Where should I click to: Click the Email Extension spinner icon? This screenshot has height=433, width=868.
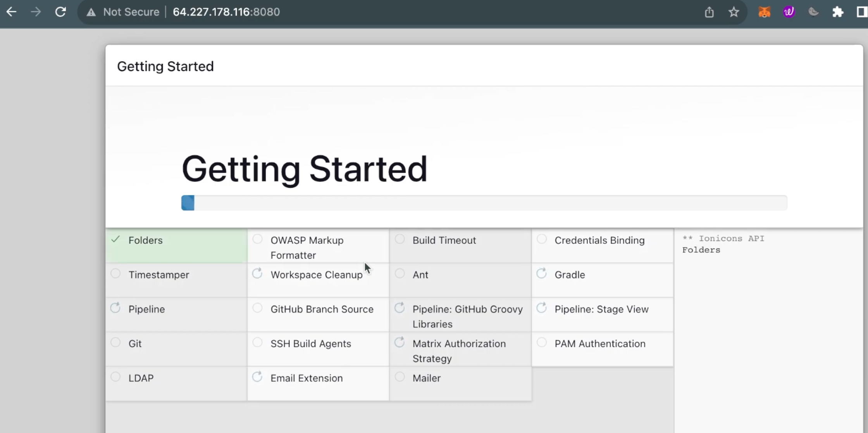pyautogui.click(x=257, y=377)
